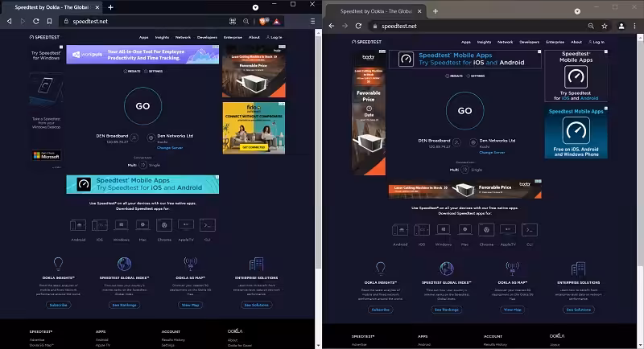644x349 pixels.
Task: Click the GO button in the left browser
Action: (143, 106)
